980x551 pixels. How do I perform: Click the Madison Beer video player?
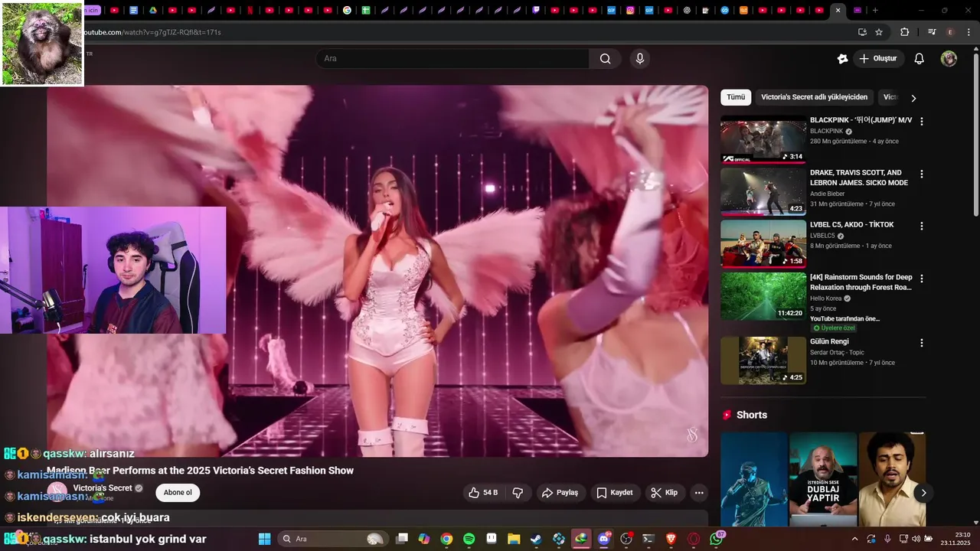point(377,271)
